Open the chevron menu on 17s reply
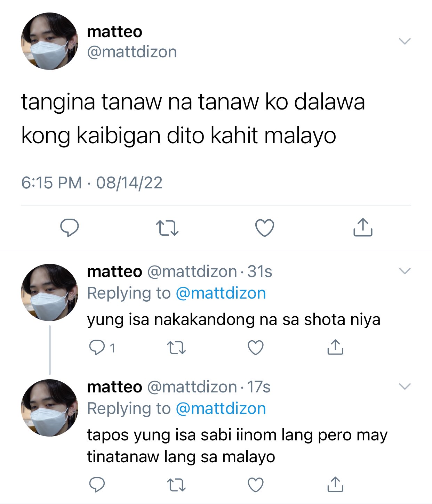Image resolution: width=432 pixels, height=504 pixels. pyautogui.click(x=405, y=387)
